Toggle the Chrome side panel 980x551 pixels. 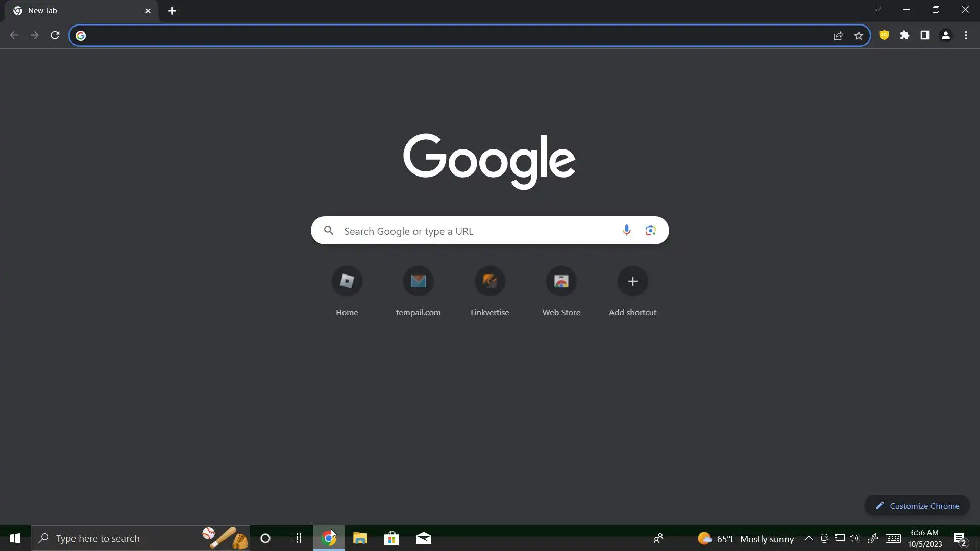pos(925,35)
